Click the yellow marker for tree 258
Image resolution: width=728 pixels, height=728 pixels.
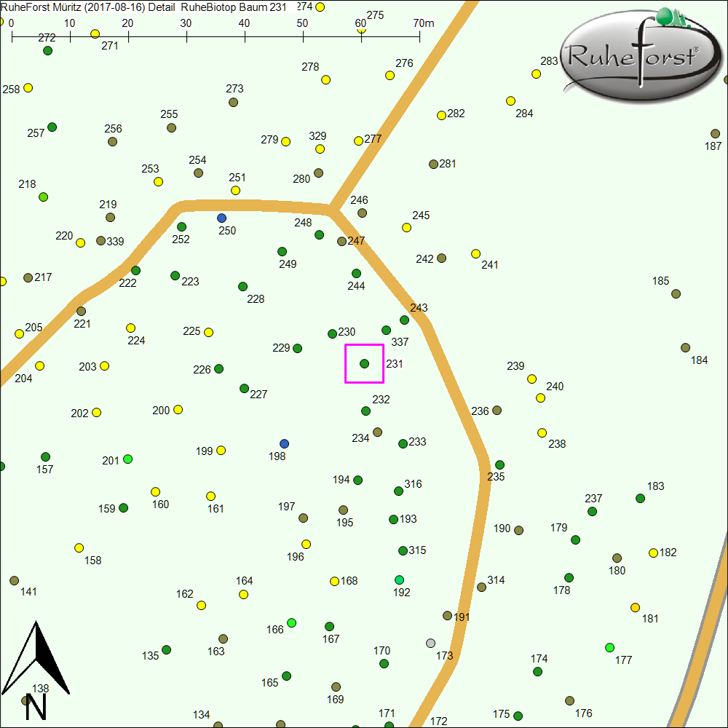28,87
